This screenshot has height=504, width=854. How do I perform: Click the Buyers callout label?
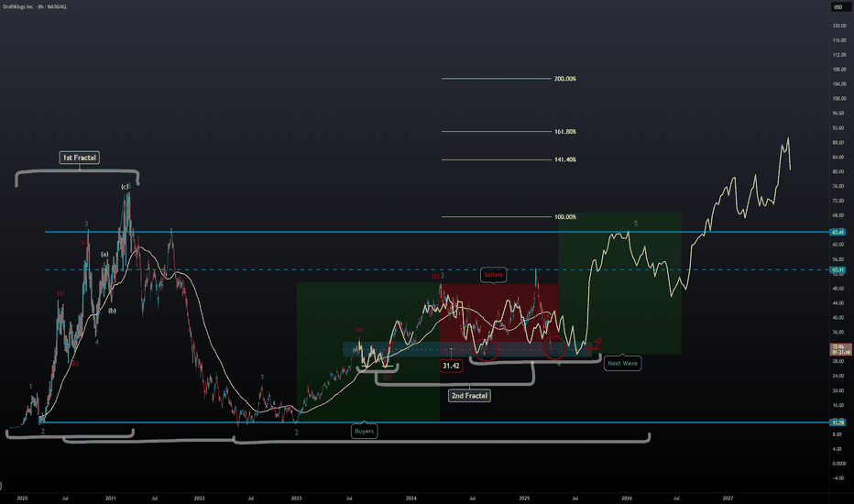click(x=365, y=431)
